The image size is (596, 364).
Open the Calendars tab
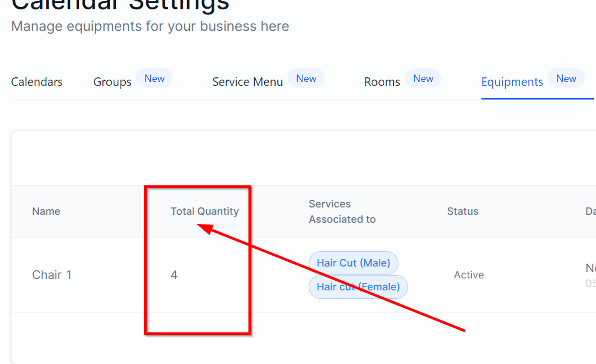[x=37, y=82]
